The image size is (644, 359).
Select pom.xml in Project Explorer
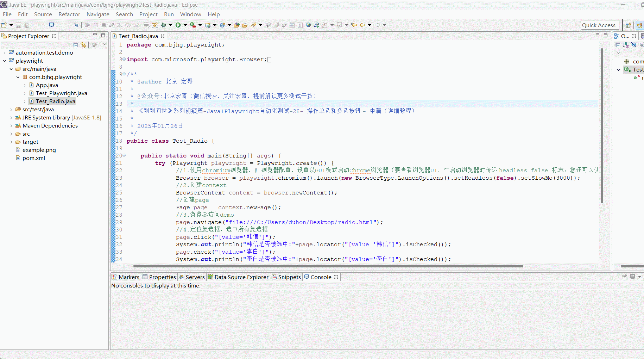click(34, 158)
